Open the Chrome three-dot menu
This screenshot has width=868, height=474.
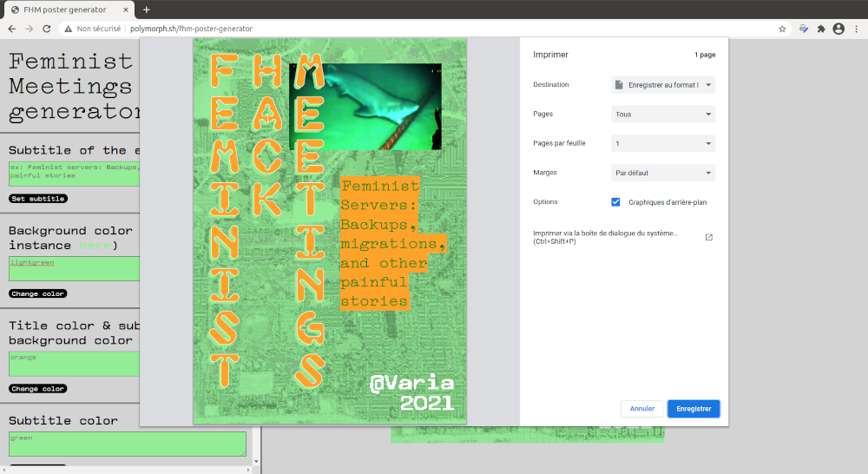856,29
